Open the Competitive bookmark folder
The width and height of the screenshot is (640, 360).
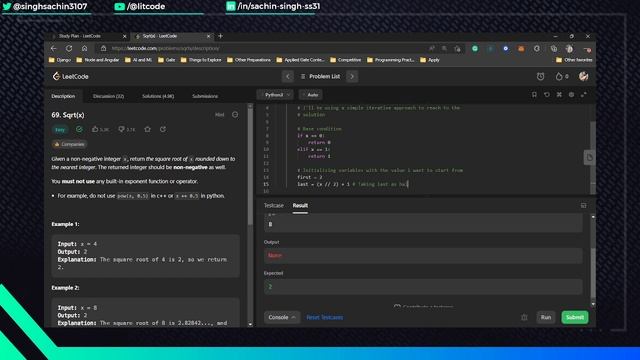pos(346,60)
